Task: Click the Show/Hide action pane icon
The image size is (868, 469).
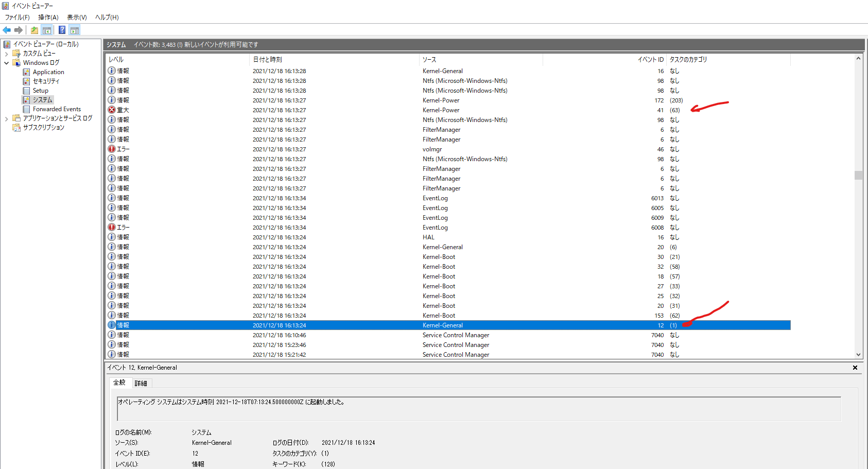Action: tap(75, 30)
